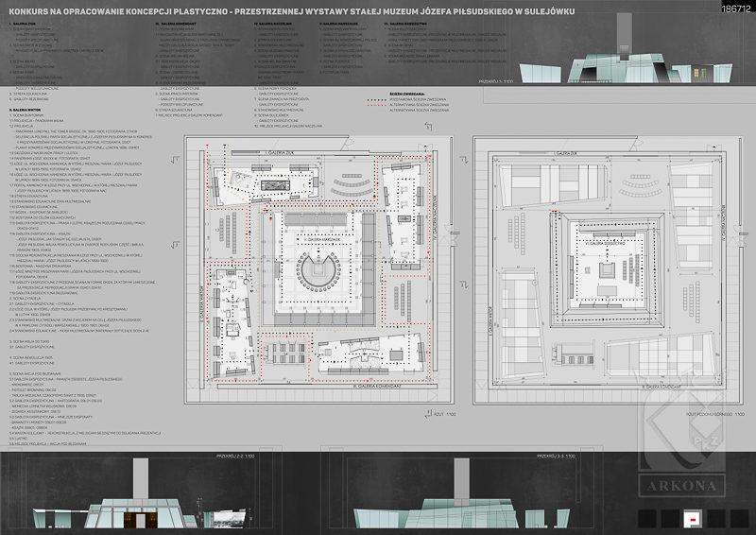Click the building section drawing at top right

click(626, 48)
